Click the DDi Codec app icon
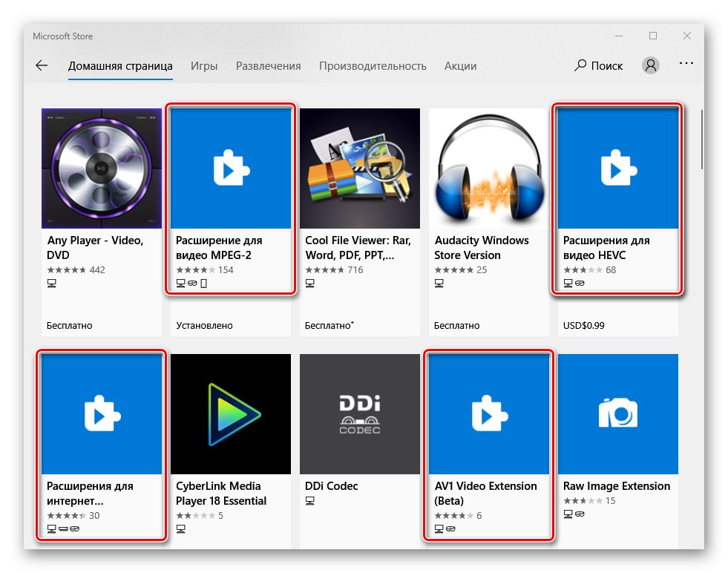 pos(360,413)
